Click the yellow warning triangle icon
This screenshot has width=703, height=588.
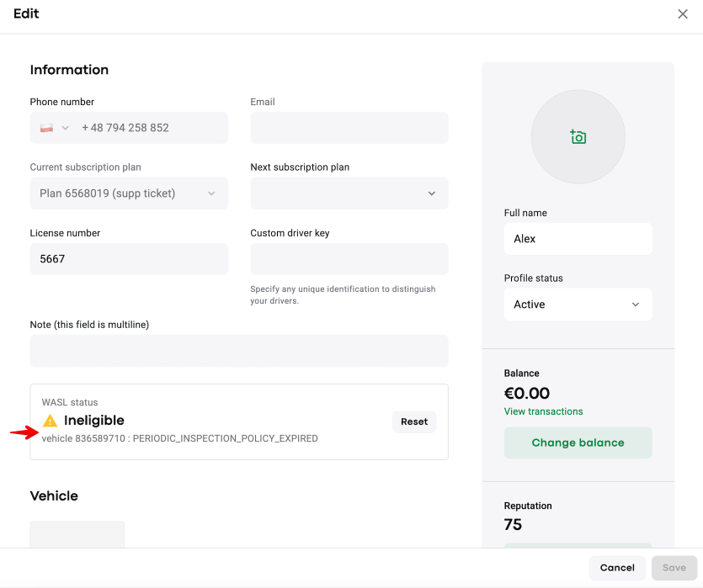(51, 421)
